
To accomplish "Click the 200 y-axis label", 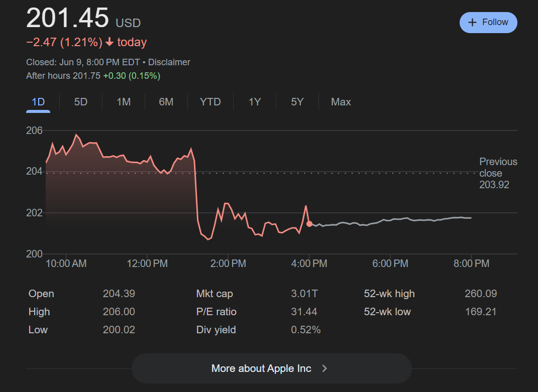I will point(34,254).
